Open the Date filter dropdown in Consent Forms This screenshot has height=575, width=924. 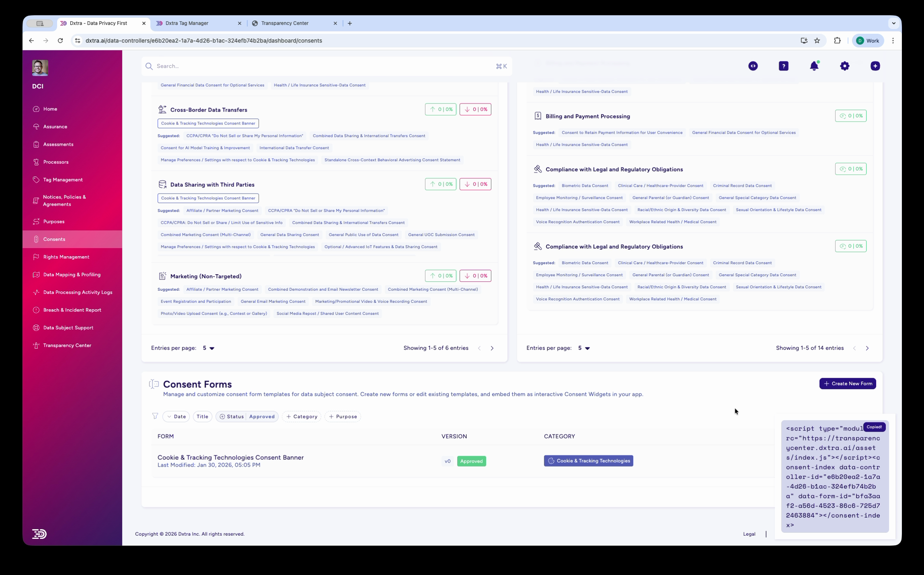[x=176, y=416]
